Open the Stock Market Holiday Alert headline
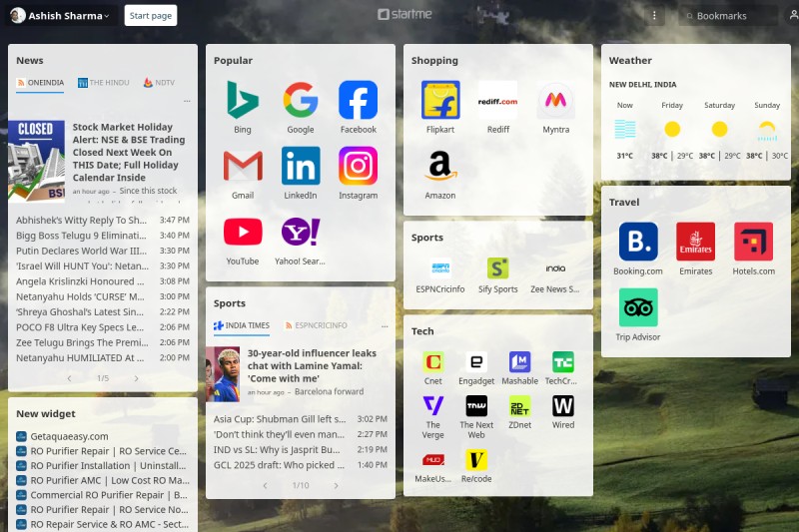Viewport: 799px width, 532px height. [129, 152]
